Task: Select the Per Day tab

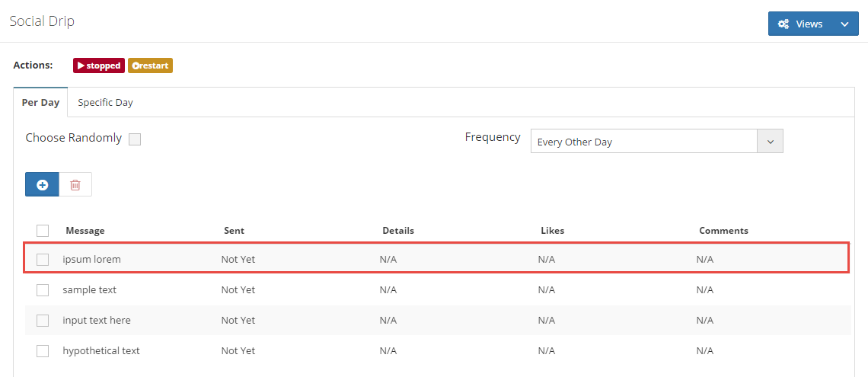Action: click(x=40, y=102)
